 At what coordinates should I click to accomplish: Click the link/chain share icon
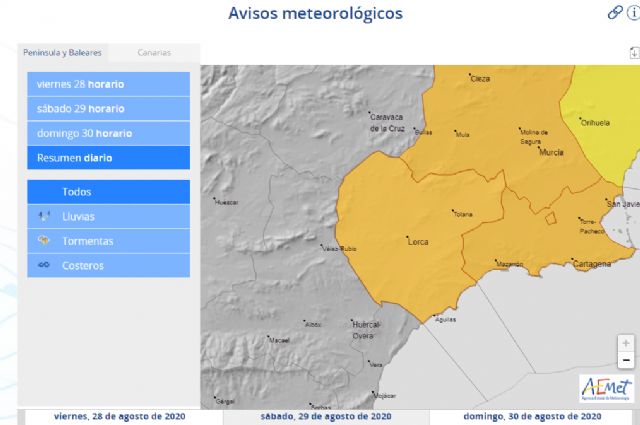point(615,13)
